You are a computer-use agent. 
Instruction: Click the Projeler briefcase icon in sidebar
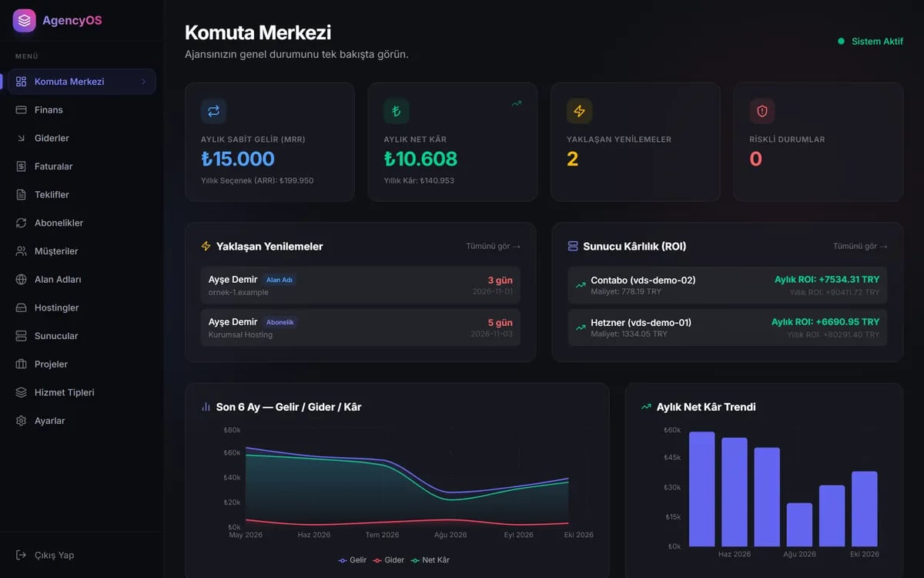pyautogui.click(x=22, y=365)
